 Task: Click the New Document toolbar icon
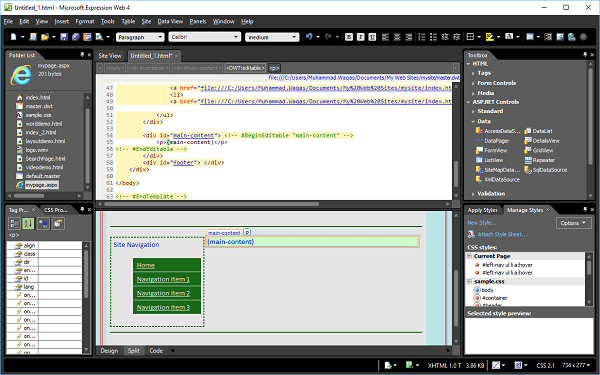click(14, 37)
